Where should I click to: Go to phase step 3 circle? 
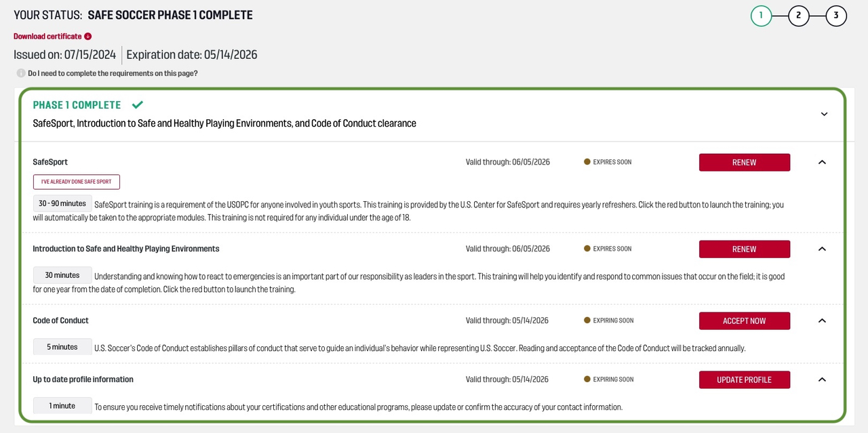tap(836, 16)
